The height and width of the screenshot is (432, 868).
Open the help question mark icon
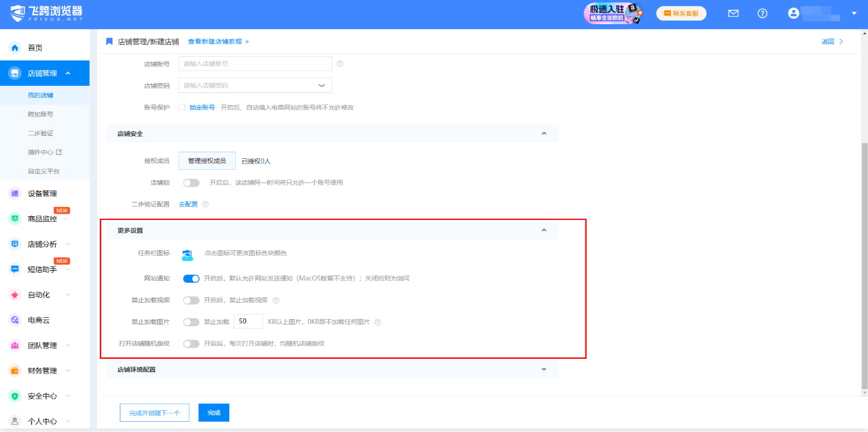pyautogui.click(x=762, y=13)
